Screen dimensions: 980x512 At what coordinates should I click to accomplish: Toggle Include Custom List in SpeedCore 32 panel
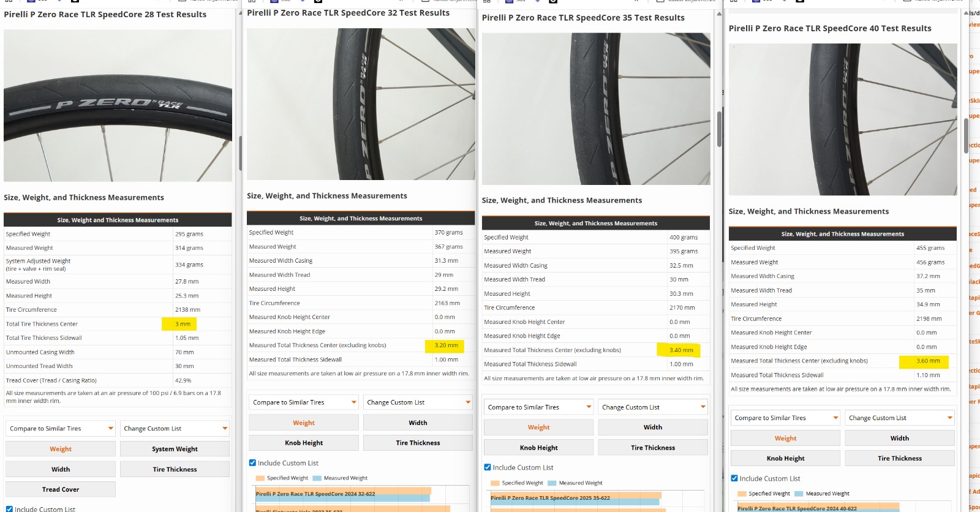[x=252, y=463]
